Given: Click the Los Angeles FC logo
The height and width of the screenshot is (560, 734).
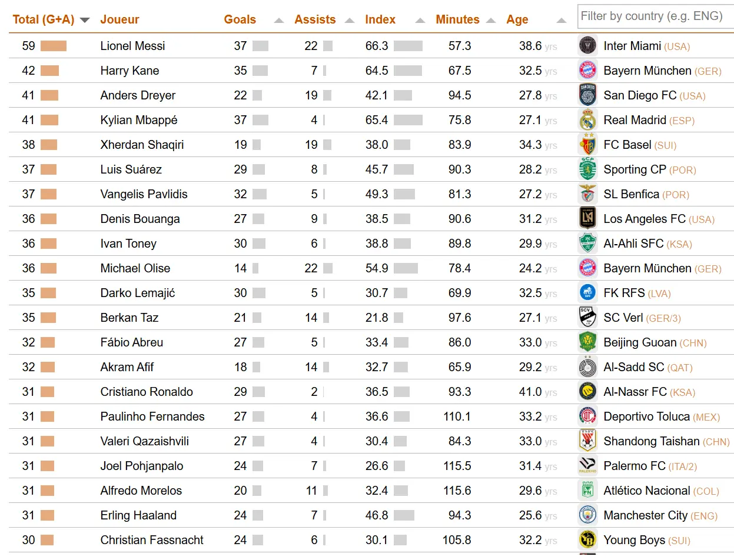Looking at the screenshot, I should coord(587,219).
